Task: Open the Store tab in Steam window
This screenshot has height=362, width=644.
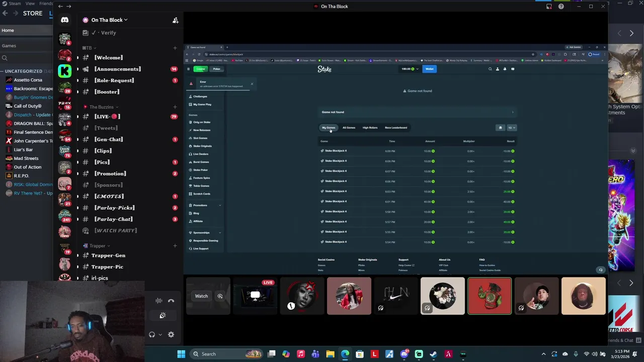Action: pos(33,13)
